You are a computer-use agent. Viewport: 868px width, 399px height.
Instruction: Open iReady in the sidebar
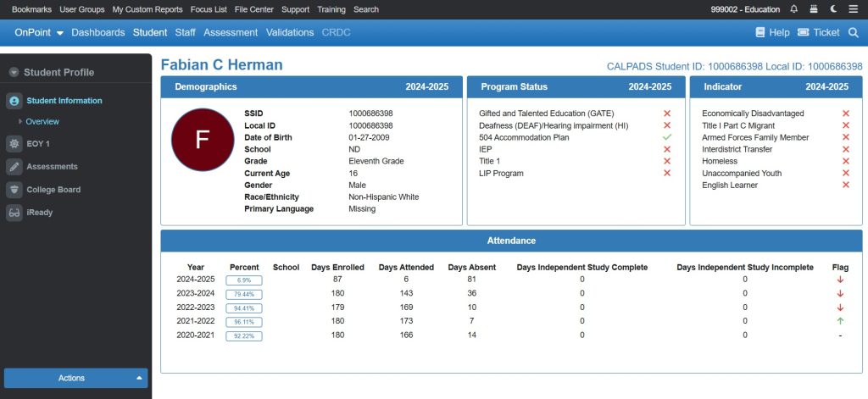[40, 213]
